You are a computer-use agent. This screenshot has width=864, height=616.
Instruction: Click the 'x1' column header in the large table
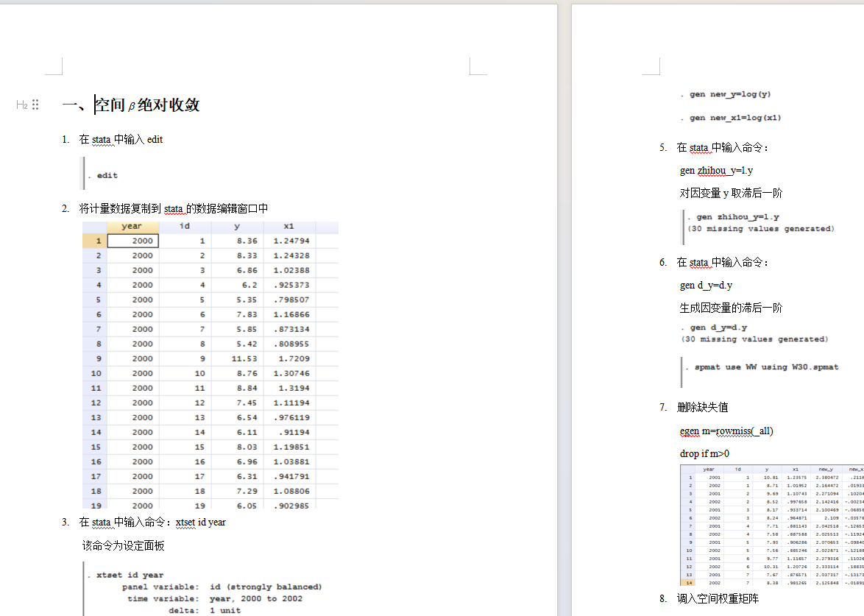288,227
